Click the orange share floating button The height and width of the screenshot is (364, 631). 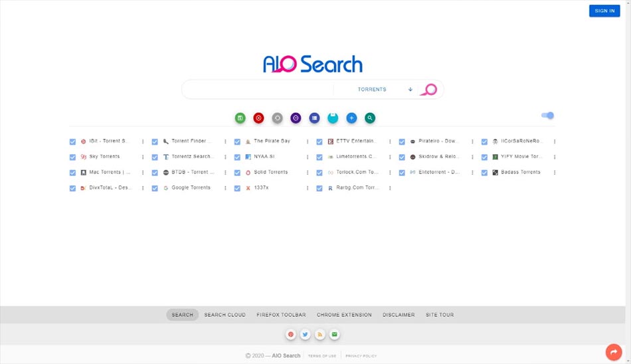pyautogui.click(x=614, y=352)
